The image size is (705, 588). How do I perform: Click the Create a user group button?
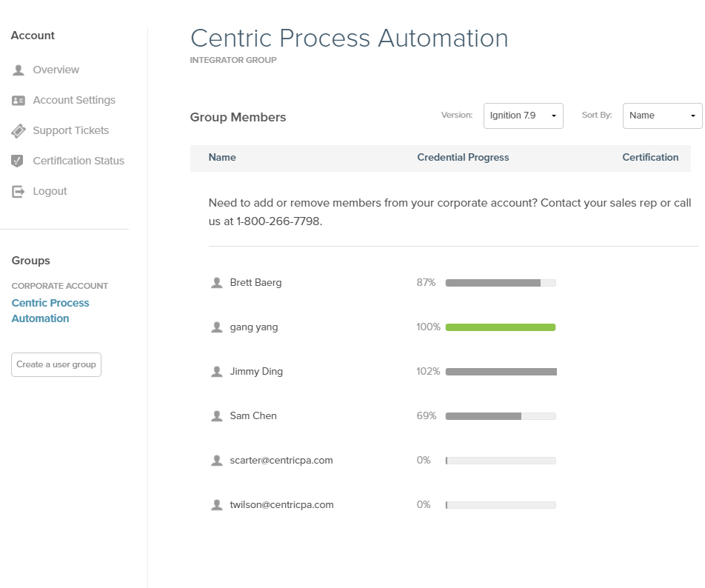[56, 364]
